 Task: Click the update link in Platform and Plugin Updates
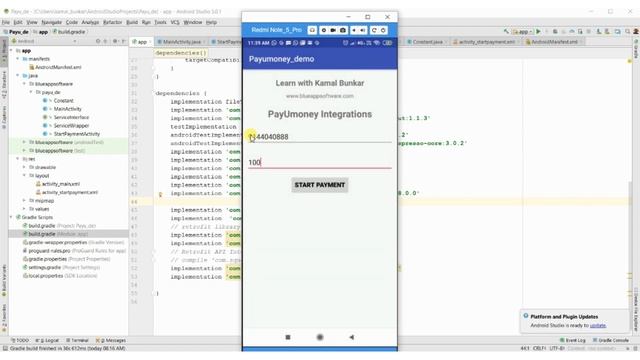click(x=598, y=325)
